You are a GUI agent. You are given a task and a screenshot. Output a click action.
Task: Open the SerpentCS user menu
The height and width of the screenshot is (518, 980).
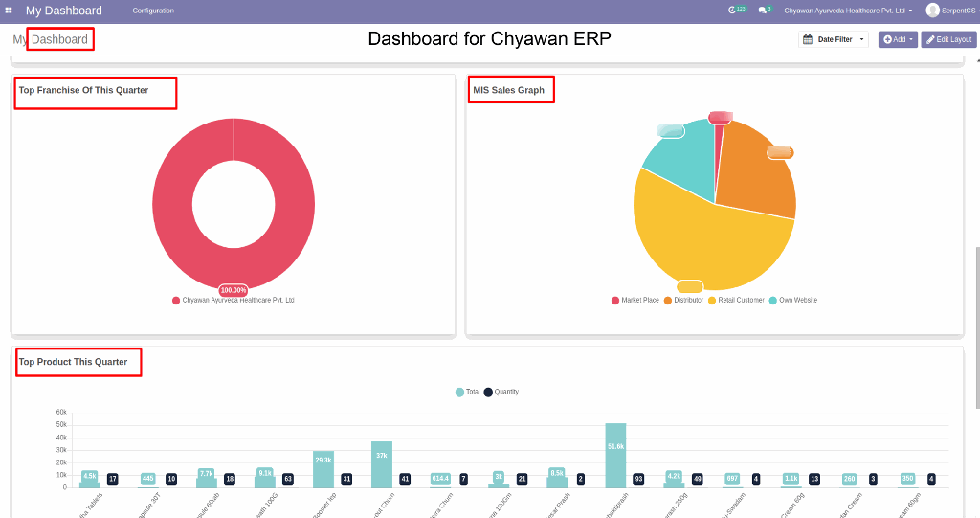point(951,11)
